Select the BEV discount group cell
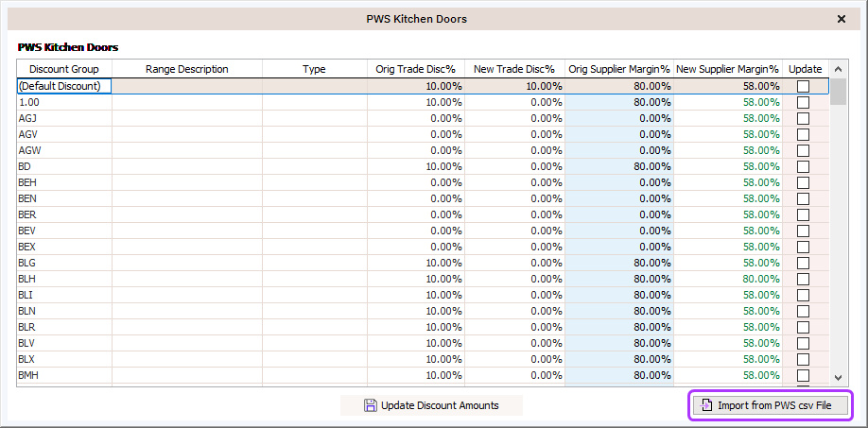This screenshot has height=428, width=868. (64, 231)
